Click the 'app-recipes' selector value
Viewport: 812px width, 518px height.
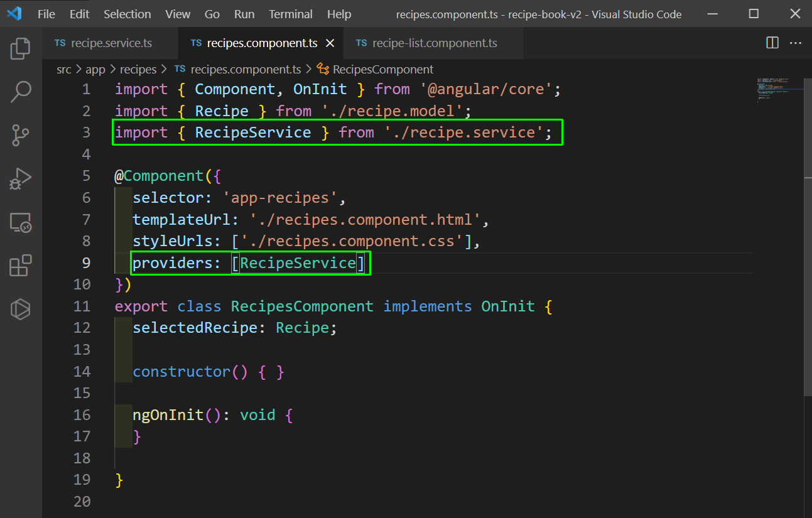point(281,198)
